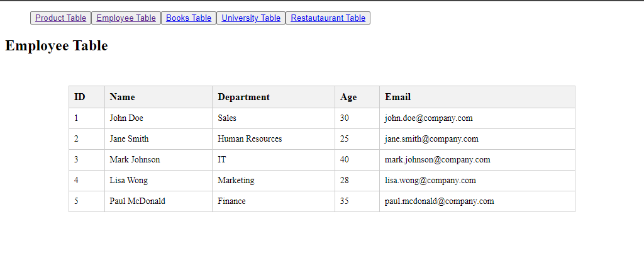The image size is (644, 265).
Task: Click the Mark Johnson name cell
Action: tap(158, 160)
